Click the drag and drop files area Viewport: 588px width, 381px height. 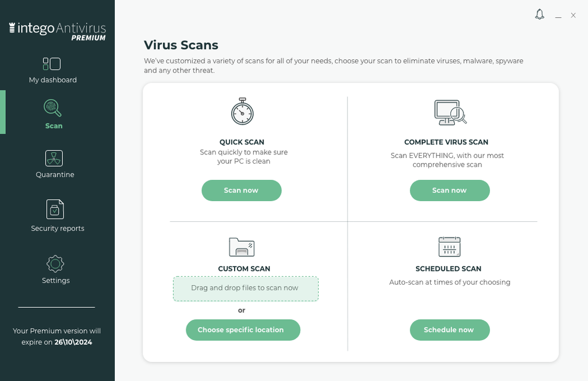tap(246, 288)
